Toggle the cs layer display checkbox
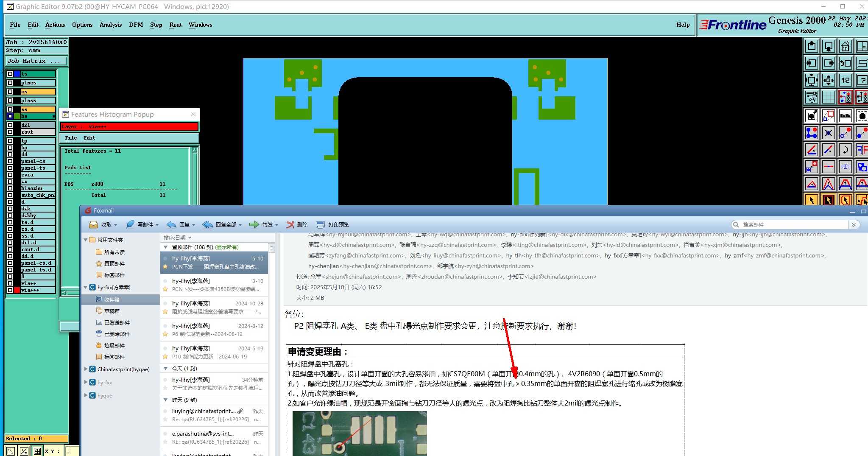The height and width of the screenshot is (456, 868). 10,92
